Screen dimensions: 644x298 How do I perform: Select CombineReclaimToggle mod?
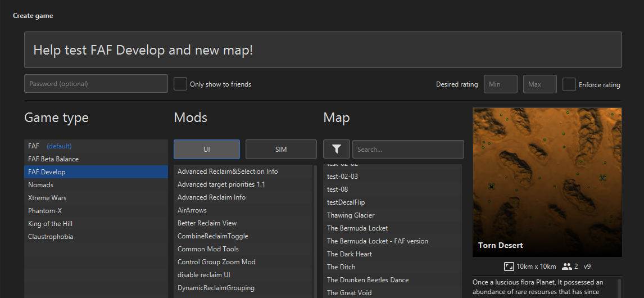[x=243, y=236]
